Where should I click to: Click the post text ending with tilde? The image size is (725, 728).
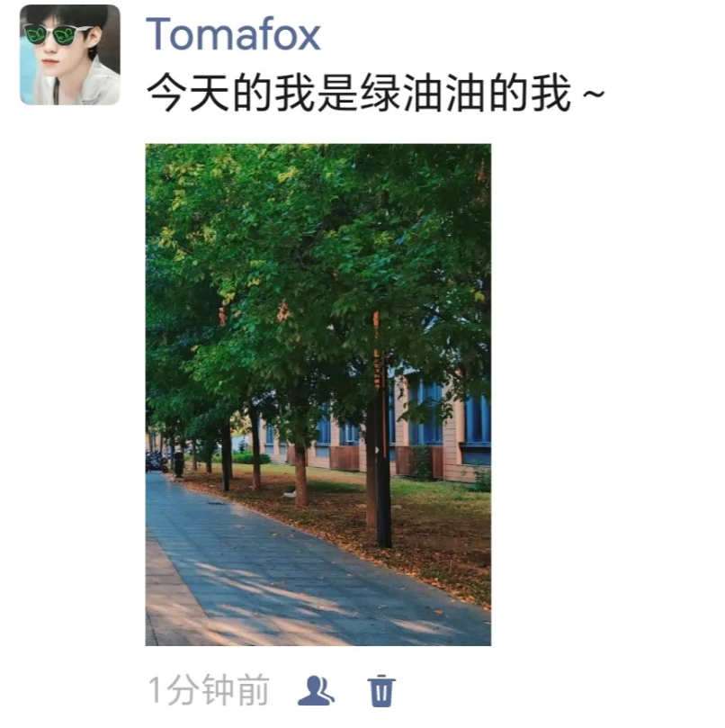click(x=376, y=93)
